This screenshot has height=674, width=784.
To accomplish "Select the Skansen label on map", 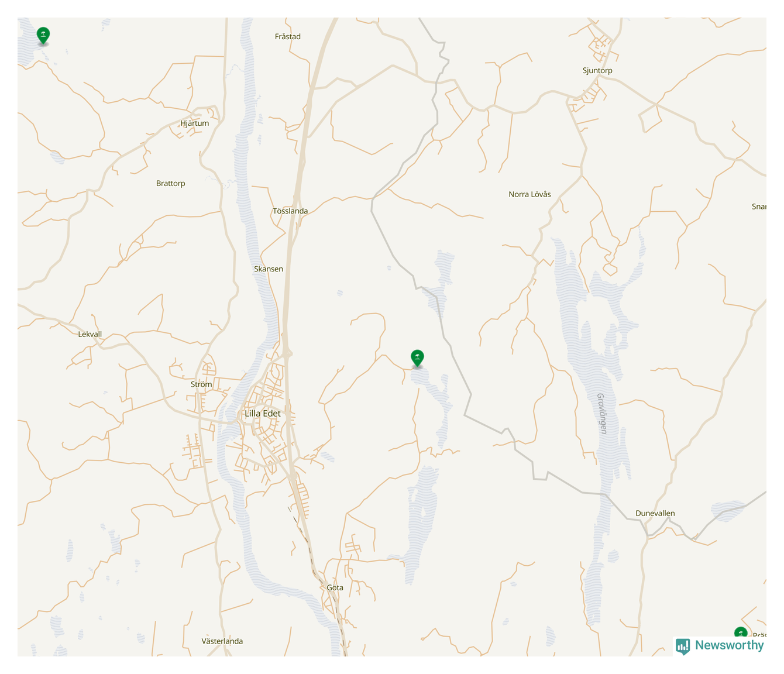I will click(269, 269).
